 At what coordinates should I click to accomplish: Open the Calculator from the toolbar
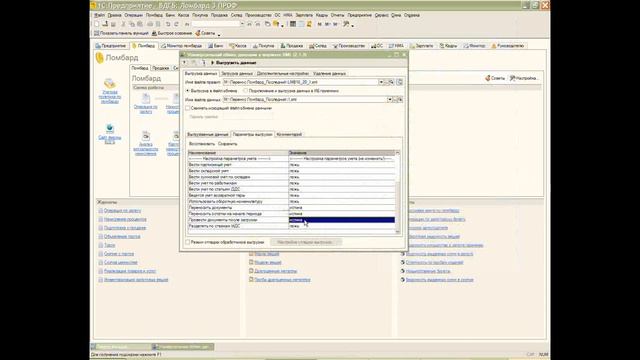[293, 24]
